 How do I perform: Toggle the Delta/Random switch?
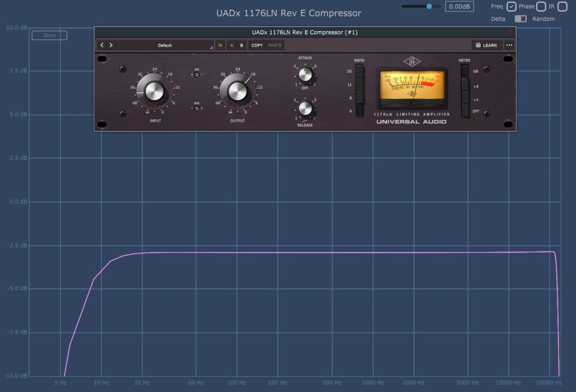coord(521,19)
